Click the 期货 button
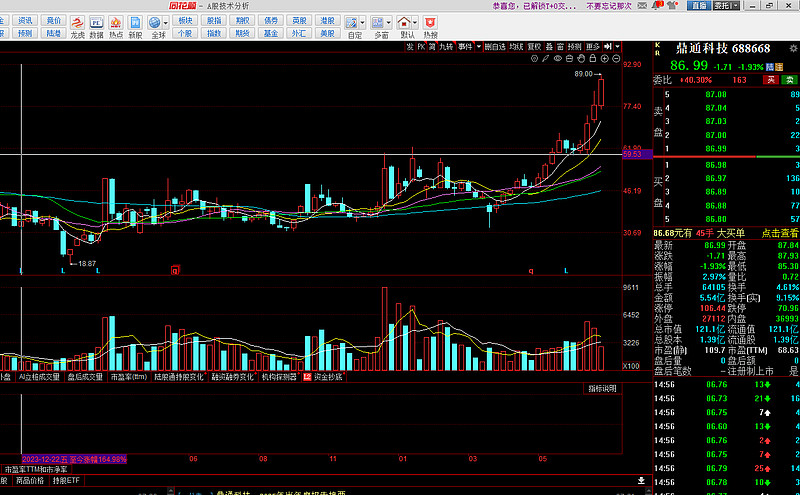This screenshot has height=495, width=800. point(242,34)
